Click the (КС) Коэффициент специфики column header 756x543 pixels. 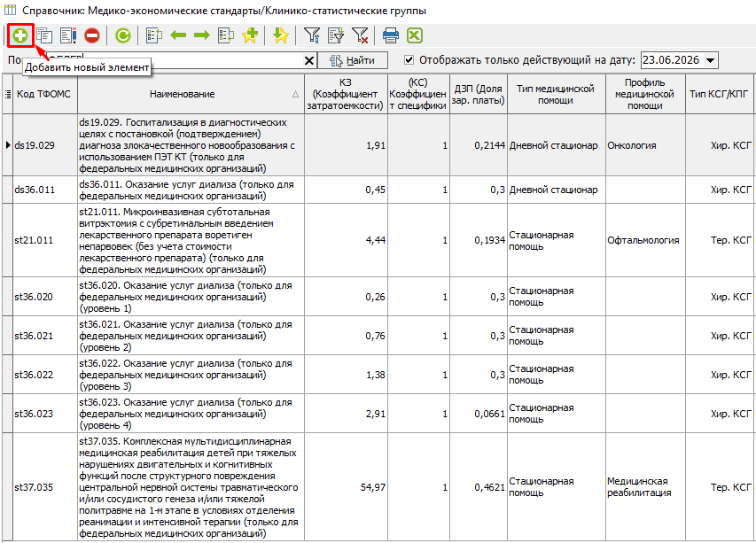(x=418, y=94)
